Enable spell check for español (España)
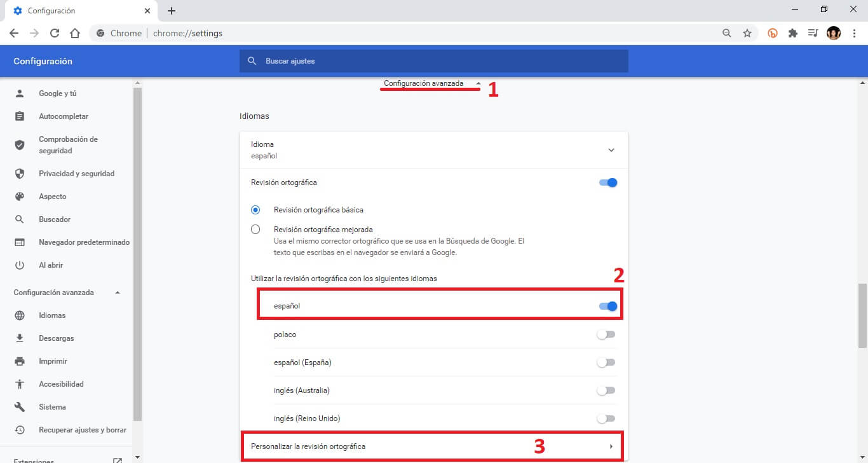Screen dimensions: 868x463 [606, 363]
